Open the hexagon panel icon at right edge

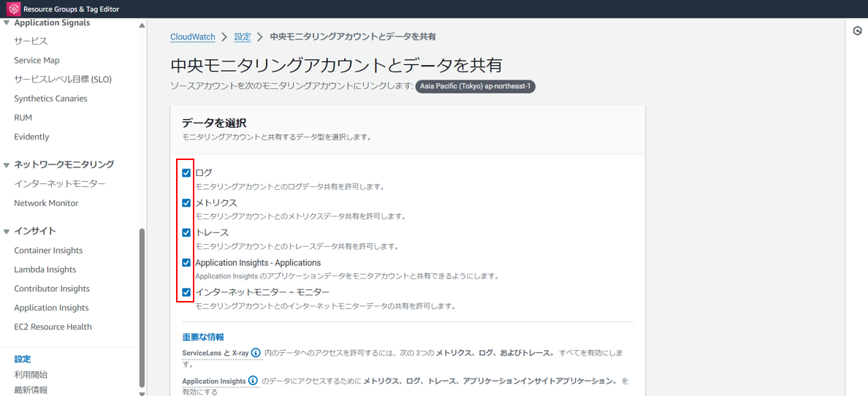click(858, 31)
